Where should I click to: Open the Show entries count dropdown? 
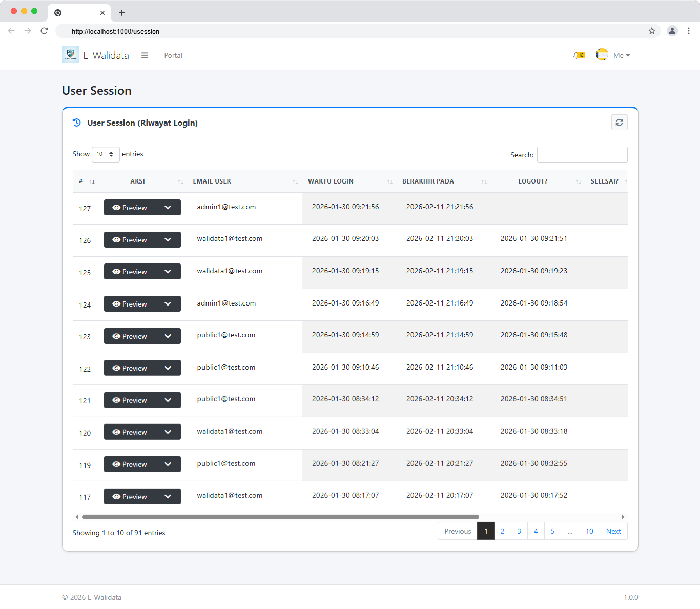coord(106,154)
